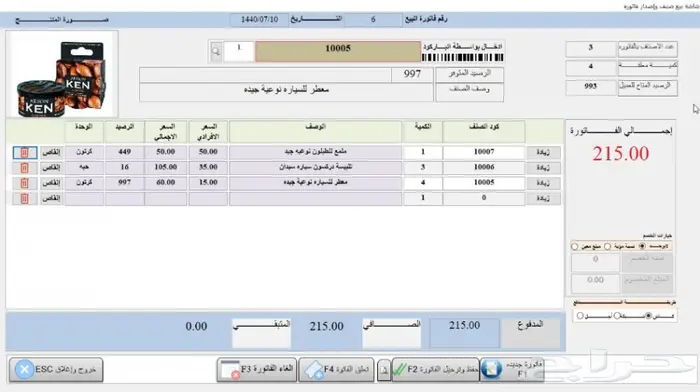
Task: Click item code cell 10007
Action: pos(484,152)
